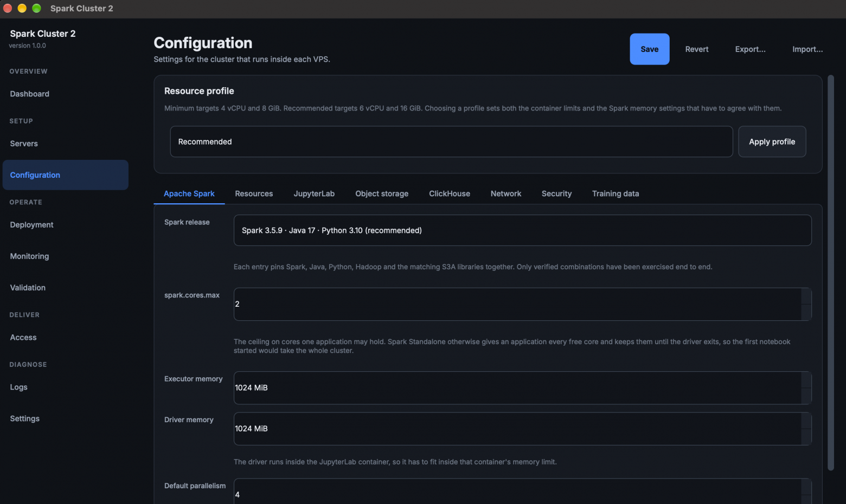Screen dimensions: 846x504
Task: Open the Import... option
Action: pos(807,49)
